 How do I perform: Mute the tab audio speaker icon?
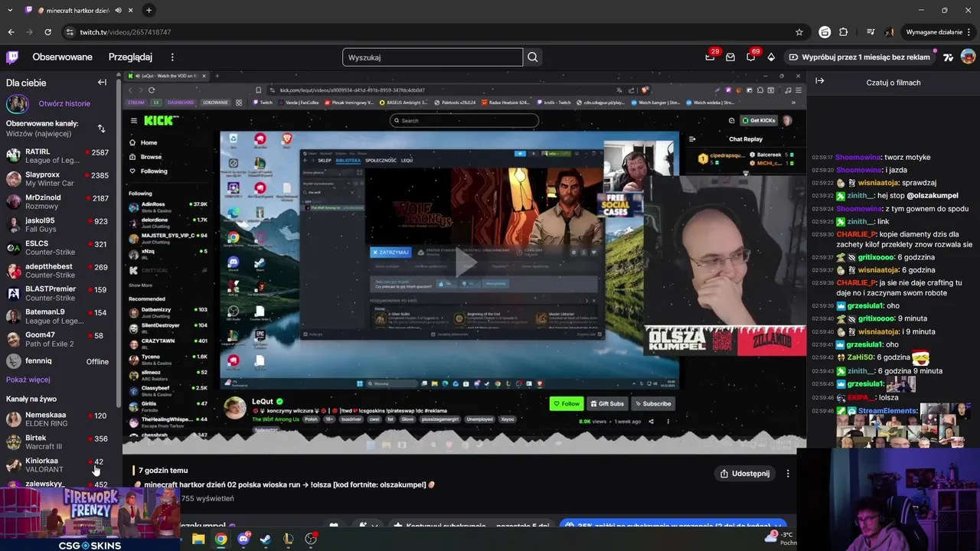point(118,11)
